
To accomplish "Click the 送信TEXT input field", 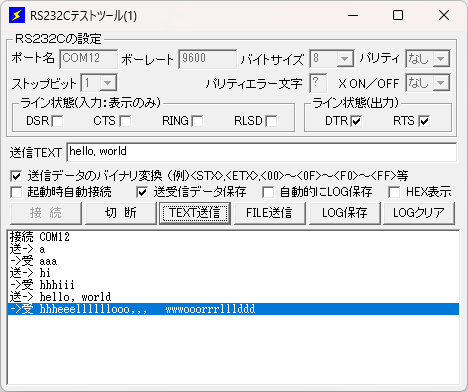I will pos(262,152).
